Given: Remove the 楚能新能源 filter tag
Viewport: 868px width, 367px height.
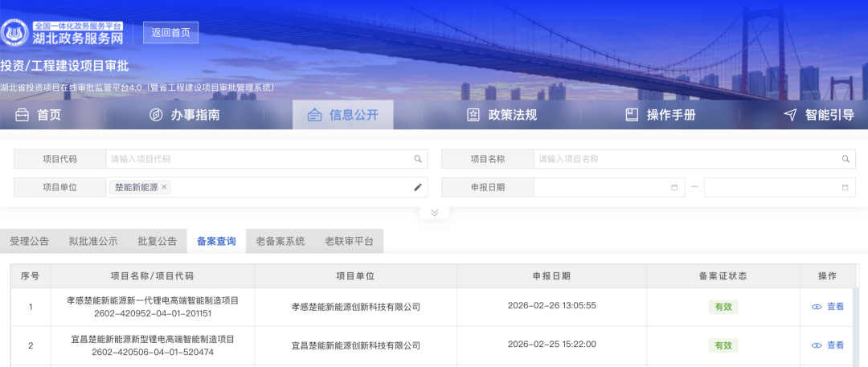Looking at the screenshot, I should click(164, 187).
